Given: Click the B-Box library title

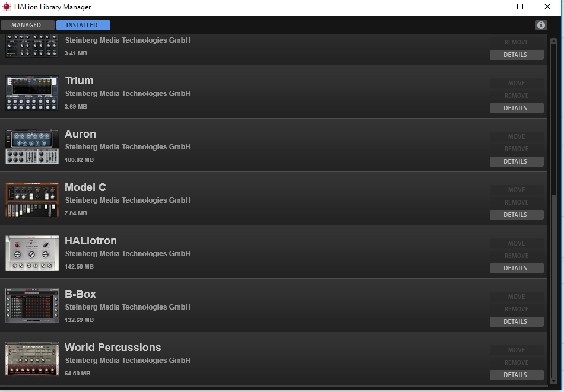Looking at the screenshot, I should click(x=80, y=294).
